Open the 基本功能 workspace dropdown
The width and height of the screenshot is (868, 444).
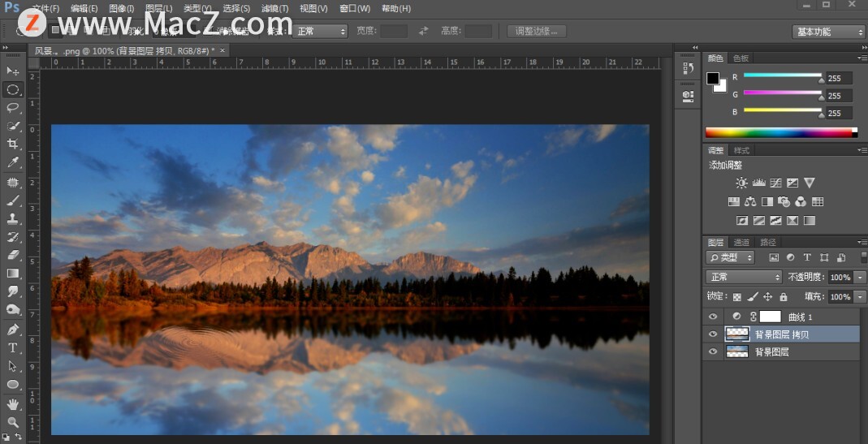point(827,32)
